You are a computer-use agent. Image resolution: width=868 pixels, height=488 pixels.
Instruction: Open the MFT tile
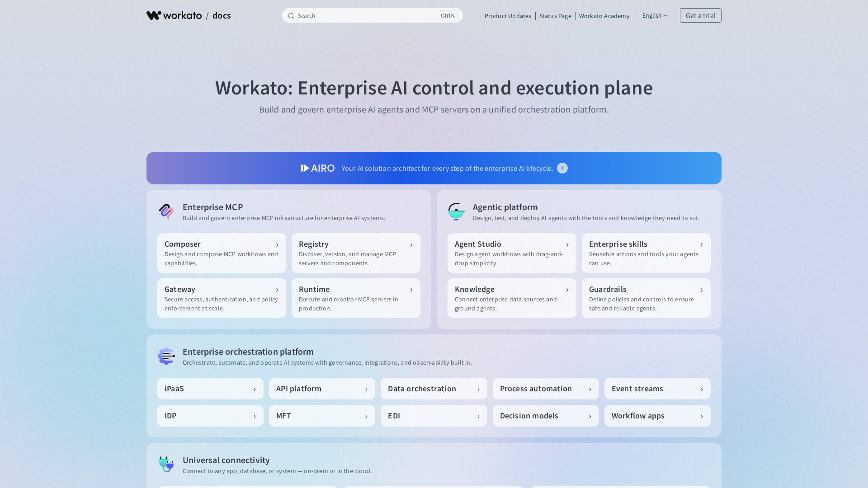tap(322, 416)
